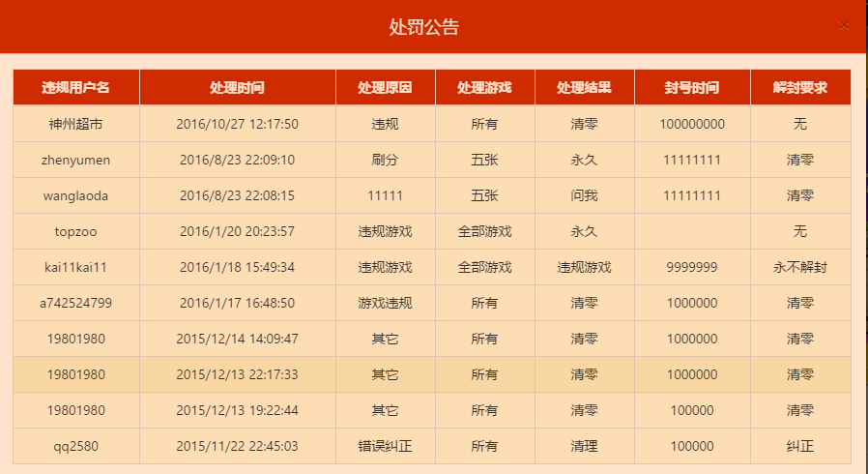This screenshot has height=474, width=868.
Task: Click the a742524799 username cell
Action: tap(76, 303)
